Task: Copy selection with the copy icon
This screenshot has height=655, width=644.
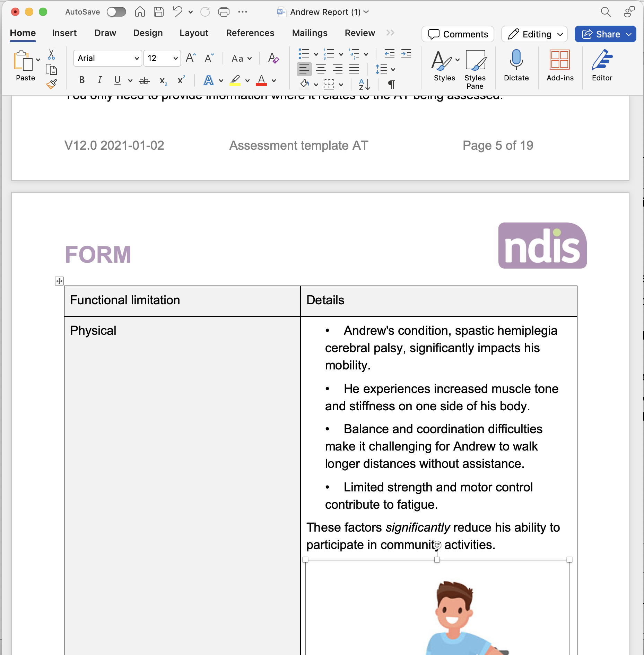Action: coord(51,69)
